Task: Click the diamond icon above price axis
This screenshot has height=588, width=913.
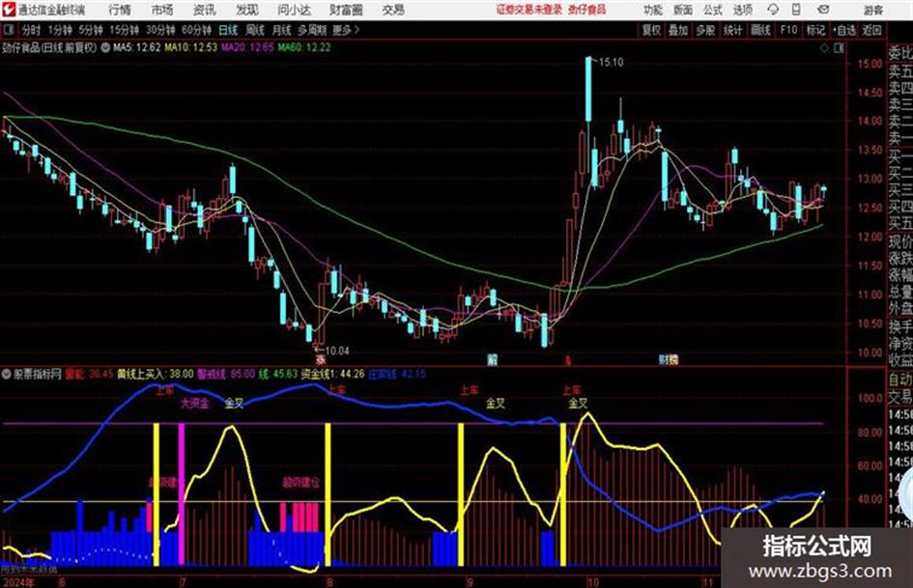Action: (824, 48)
